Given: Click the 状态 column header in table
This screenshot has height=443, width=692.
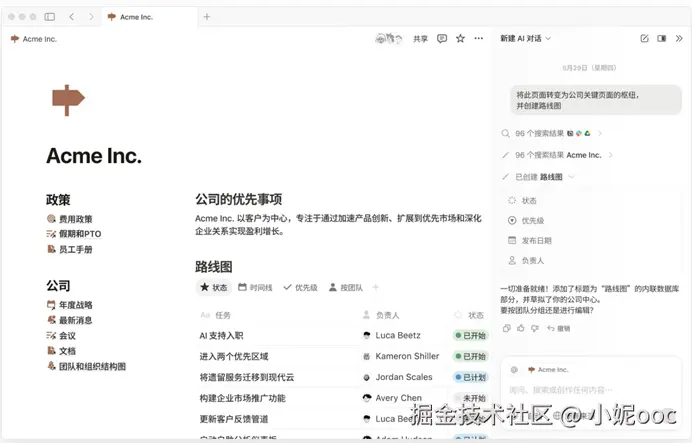Looking at the screenshot, I should tap(469, 315).
